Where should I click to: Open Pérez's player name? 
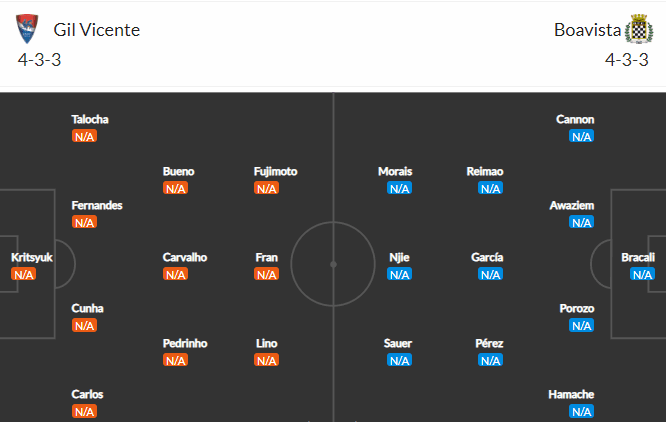(489, 343)
